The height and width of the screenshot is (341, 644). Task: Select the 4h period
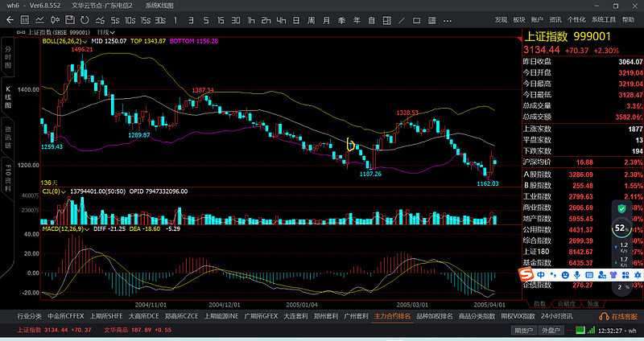(x=281, y=20)
